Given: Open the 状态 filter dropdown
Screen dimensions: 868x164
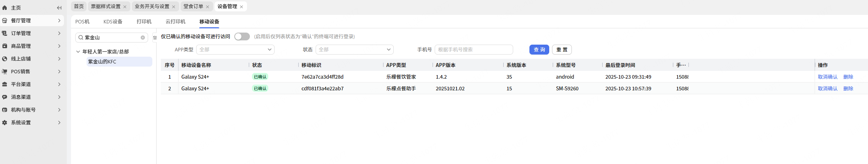Looking at the screenshot, I should 354,50.
